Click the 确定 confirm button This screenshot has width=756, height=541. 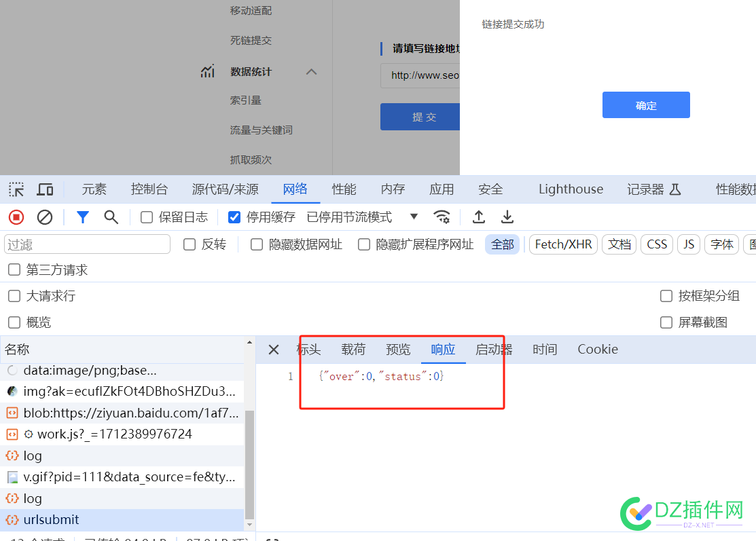pyautogui.click(x=646, y=105)
